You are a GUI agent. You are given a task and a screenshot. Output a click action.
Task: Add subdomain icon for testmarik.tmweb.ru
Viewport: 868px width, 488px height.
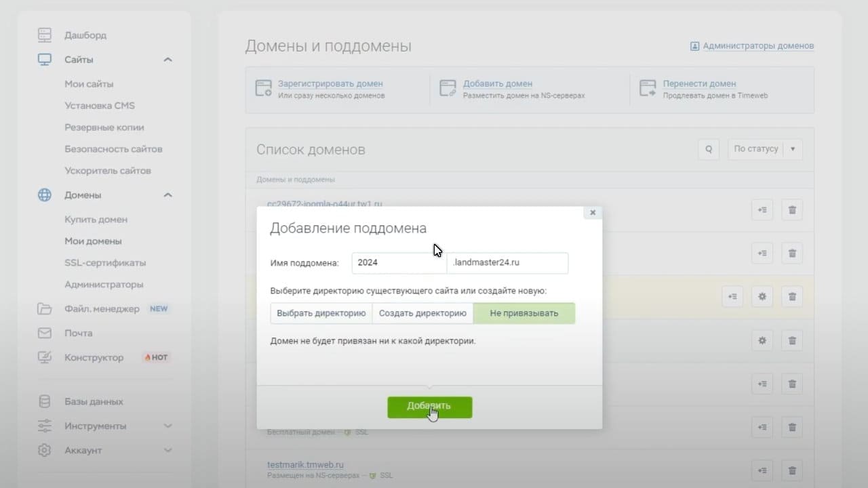coord(762,470)
